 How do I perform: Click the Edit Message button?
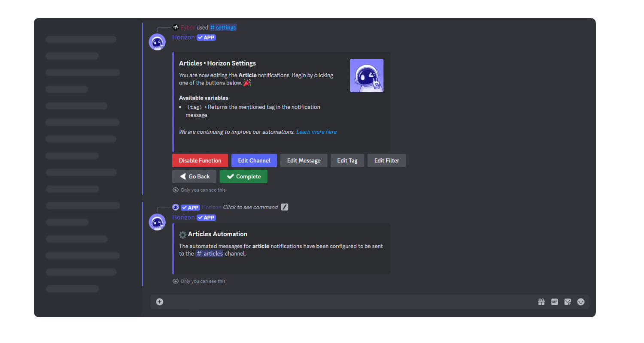click(x=304, y=160)
